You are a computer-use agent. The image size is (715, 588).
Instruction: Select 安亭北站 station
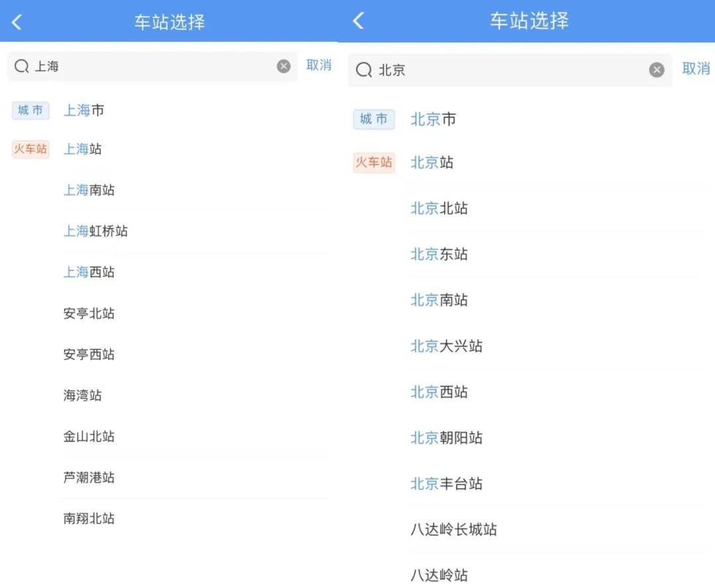89,313
